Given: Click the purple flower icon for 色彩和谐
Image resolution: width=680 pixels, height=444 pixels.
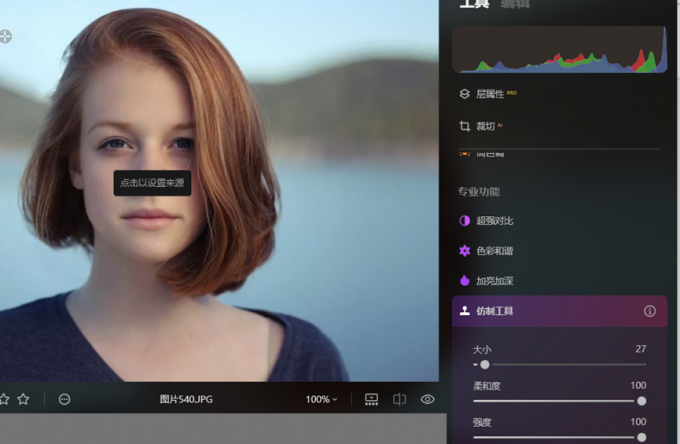Looking at the screenshot, I should tap(464, 251).
